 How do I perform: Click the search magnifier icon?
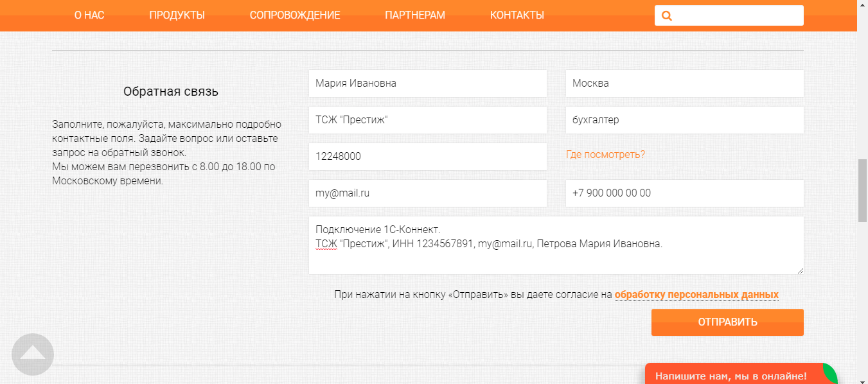coord(666,15)
